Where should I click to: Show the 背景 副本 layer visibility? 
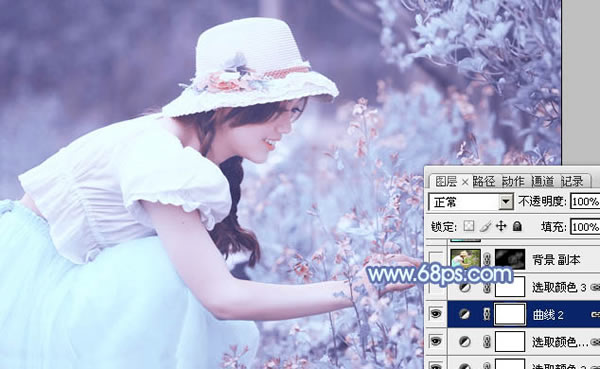point(436,260)
